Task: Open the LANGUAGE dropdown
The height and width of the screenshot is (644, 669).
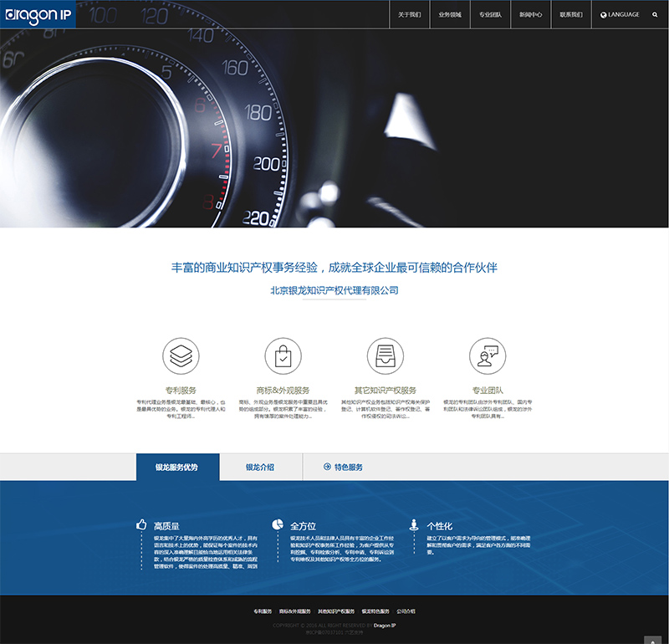Action: pyautogui.click(x=620, y=15)
